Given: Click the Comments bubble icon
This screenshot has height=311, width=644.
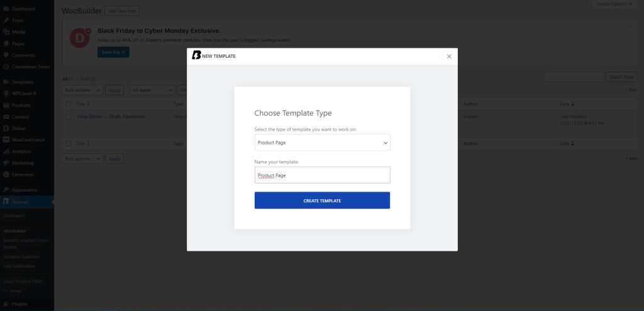Looking at the screenshot, I should click(6, 55).
